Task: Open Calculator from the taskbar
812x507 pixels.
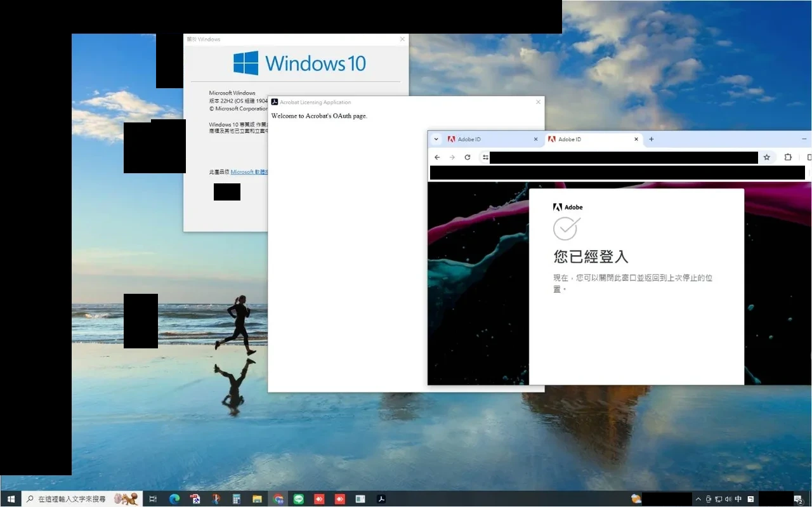Action: [x=236, y=499]
